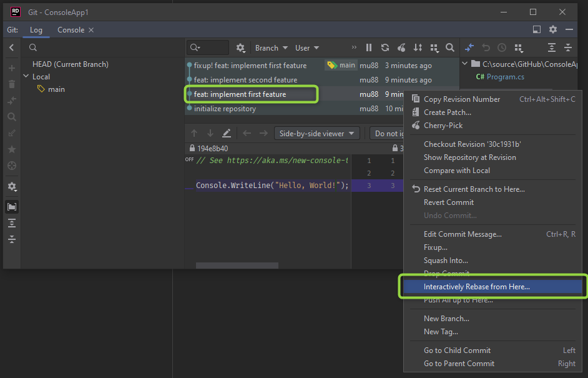Open Program.cs in changed files list
This screenshot has width=588, height=378.
point(505,77)
